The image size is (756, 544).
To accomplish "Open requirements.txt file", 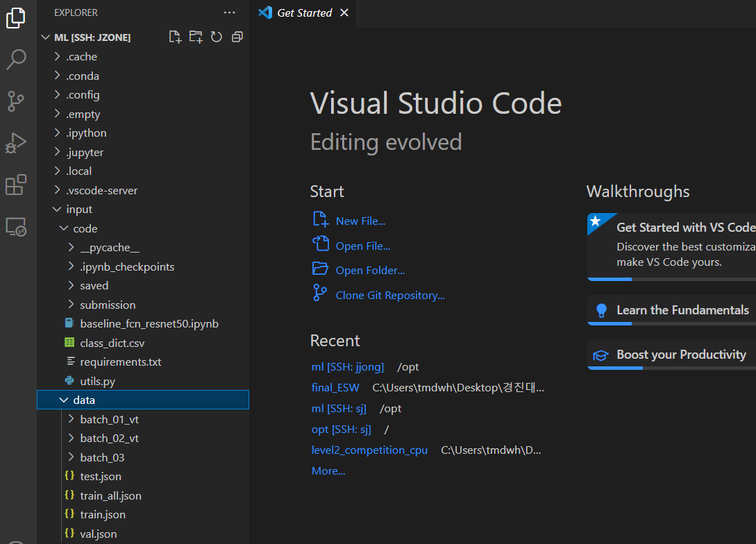I will pyautogui.click(x=143, y=362).
